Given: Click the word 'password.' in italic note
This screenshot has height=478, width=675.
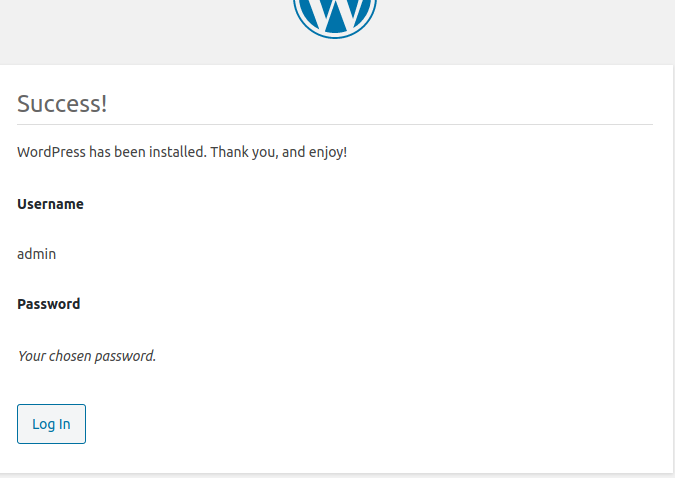Looking at the screenshot, I should pyautogui.click(x=125, y=357).
